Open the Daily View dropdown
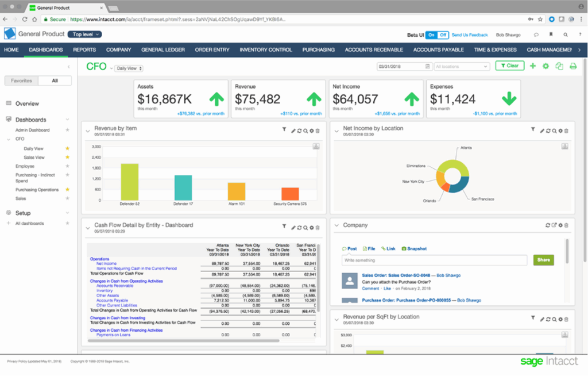 (127, 67)
